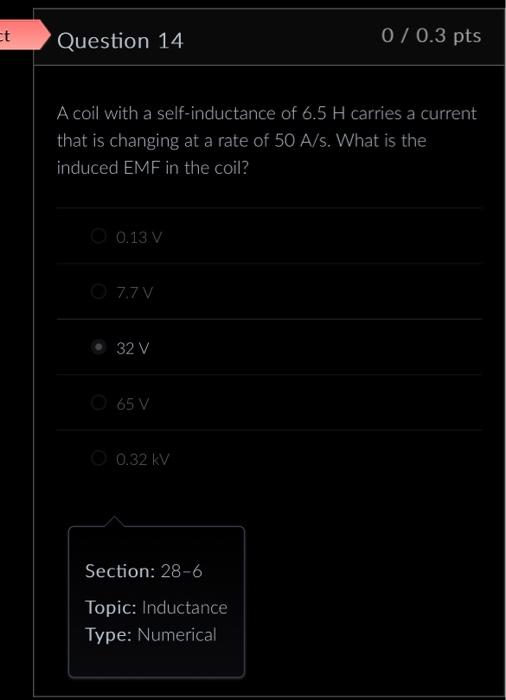Click the Topic: Inductance text
This screenshot has height=700, width=506.
tap(156, 608)
